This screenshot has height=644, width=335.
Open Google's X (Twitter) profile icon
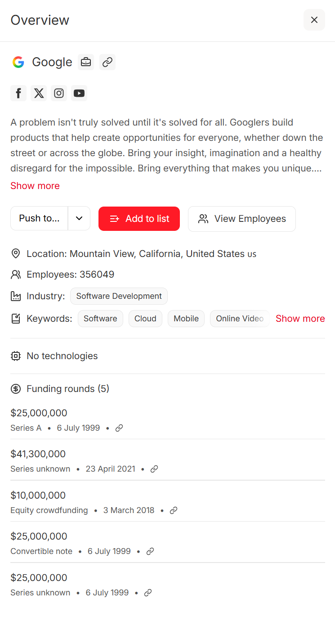click(x=39, y=93)
